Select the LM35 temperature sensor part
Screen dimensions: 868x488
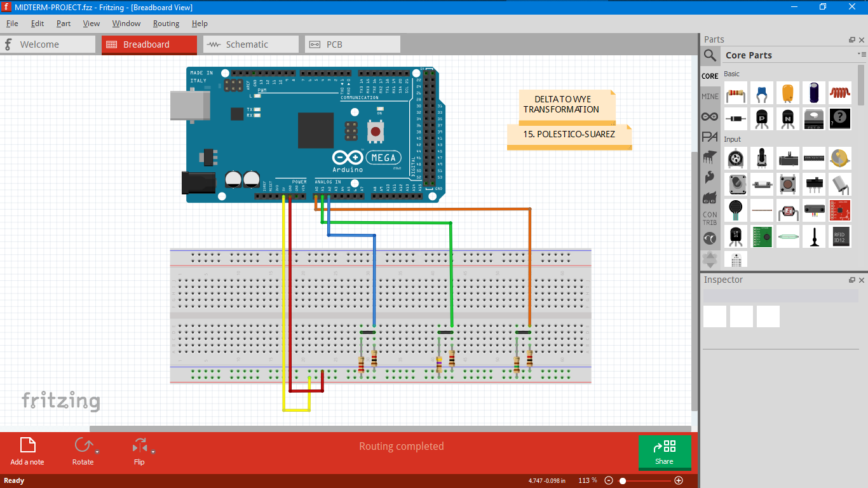736,236
